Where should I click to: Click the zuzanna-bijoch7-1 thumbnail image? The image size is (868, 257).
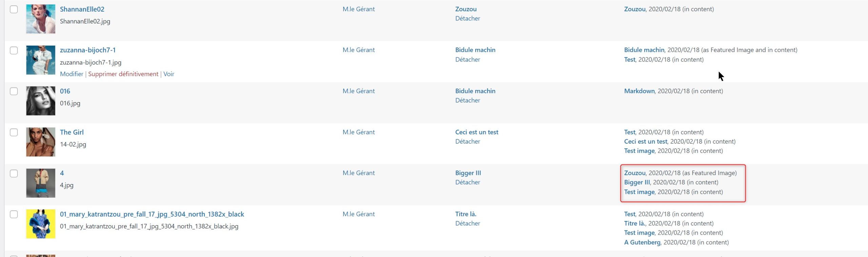[x=41, y=60]
